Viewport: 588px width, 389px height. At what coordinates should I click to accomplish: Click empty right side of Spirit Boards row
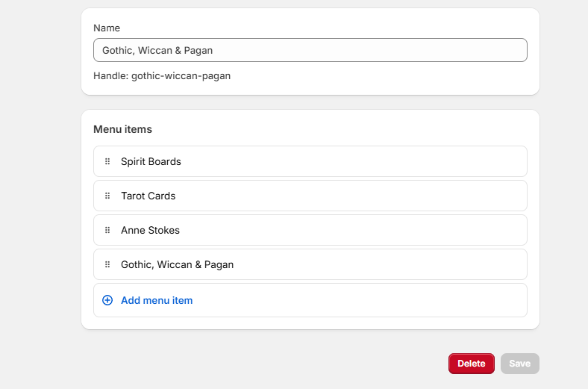(x=410, y=161)
